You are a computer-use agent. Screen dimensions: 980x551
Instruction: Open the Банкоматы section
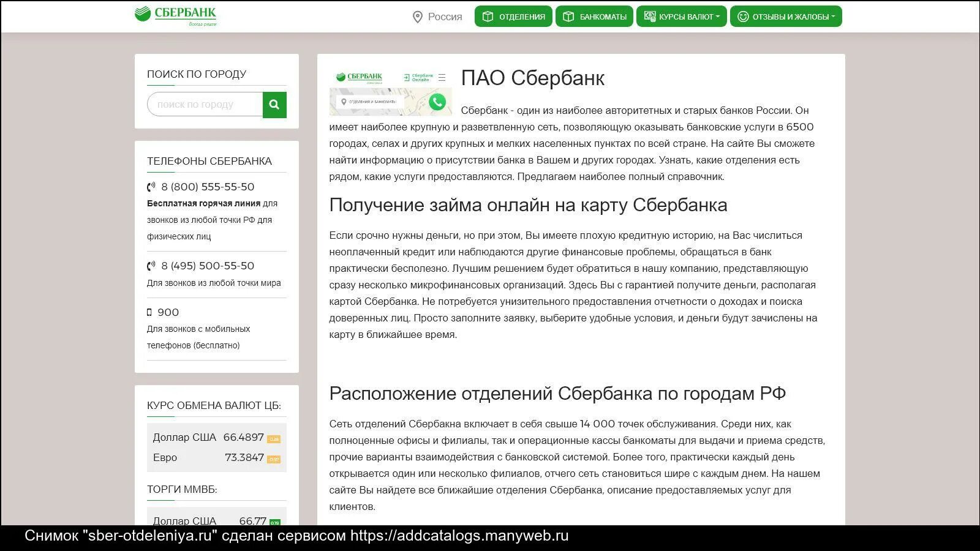pyautogui.click(x=594, y=17)
